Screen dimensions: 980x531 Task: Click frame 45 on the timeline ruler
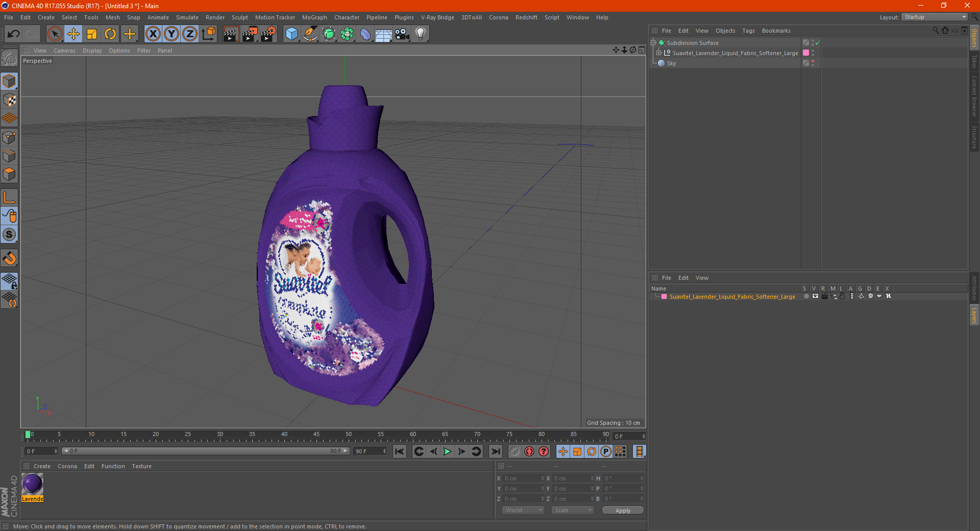coord(316,436)
